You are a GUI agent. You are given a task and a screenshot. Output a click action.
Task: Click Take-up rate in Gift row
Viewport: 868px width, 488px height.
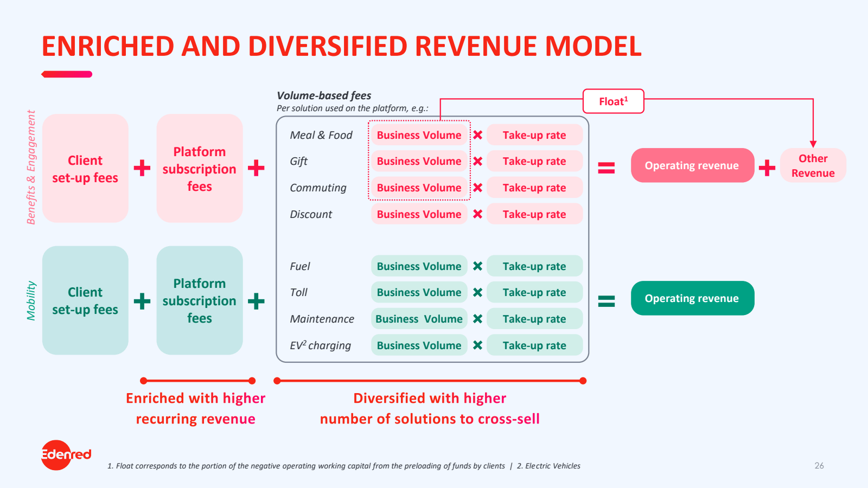pyautogui.click(x=535, y=161)
